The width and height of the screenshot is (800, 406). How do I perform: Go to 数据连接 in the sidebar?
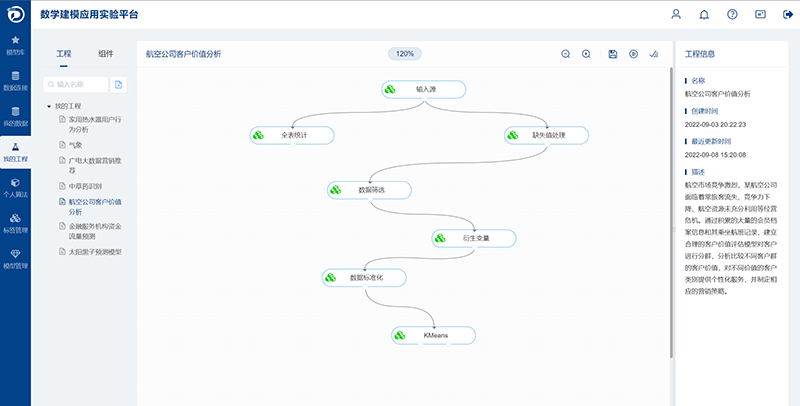pyautogui.click(x=15, y=80)
